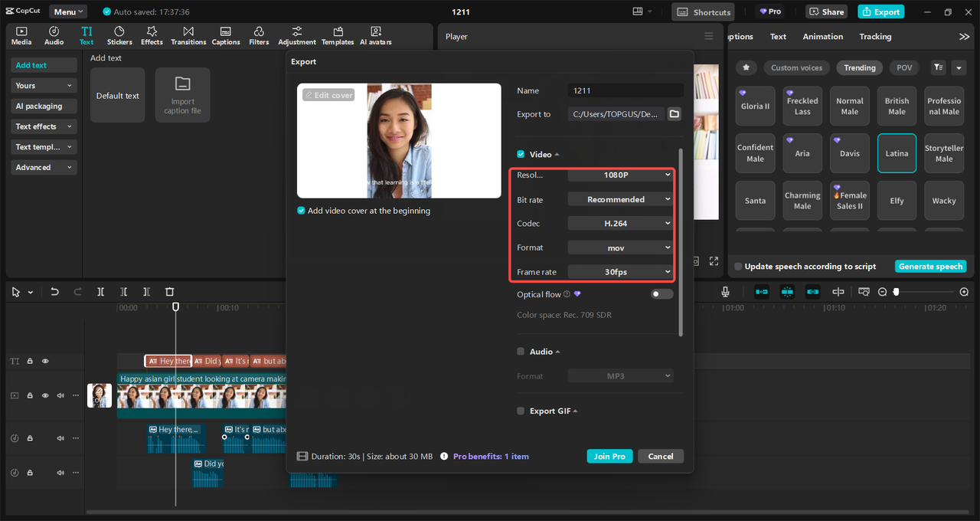
Task: Click the voice filter list icon
Action: (938, 67)
